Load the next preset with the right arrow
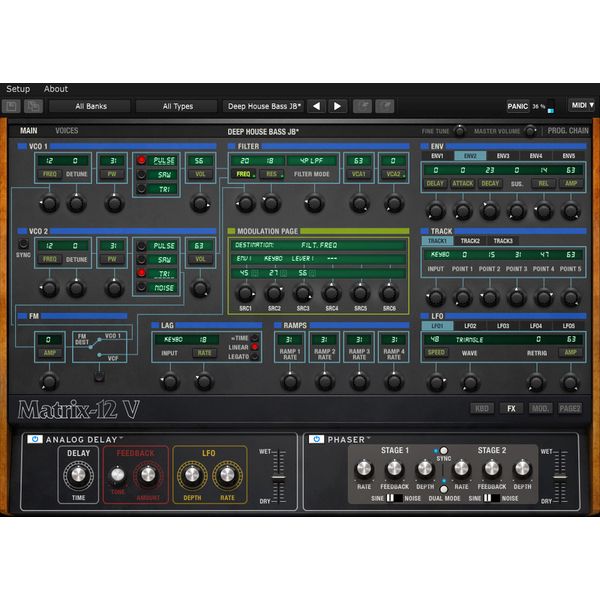600x600 pixels. 337,106
